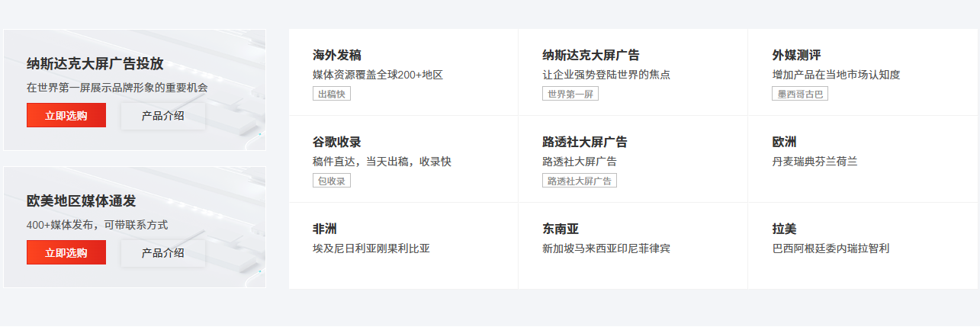Open the 纳斯达克大屏广告 product link
The width and height of the screenshot is (980, 327).
pyautogui.click(x=590, y=55)
